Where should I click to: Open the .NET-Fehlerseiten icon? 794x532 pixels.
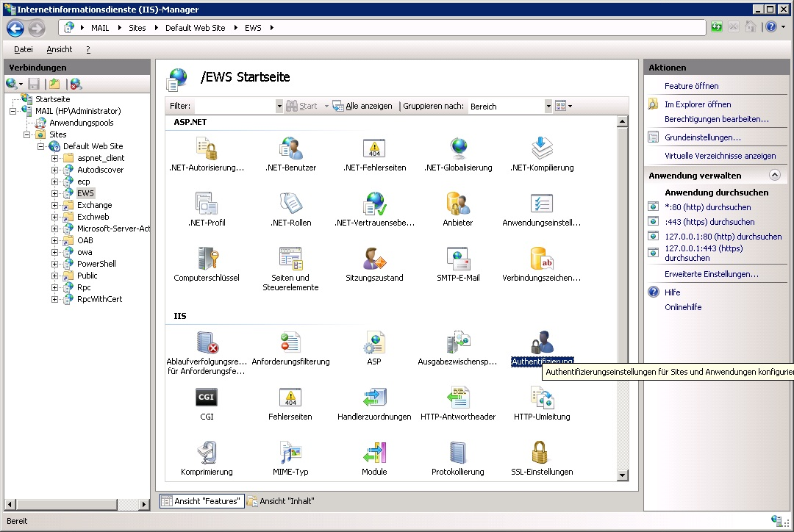click(374, 149)
